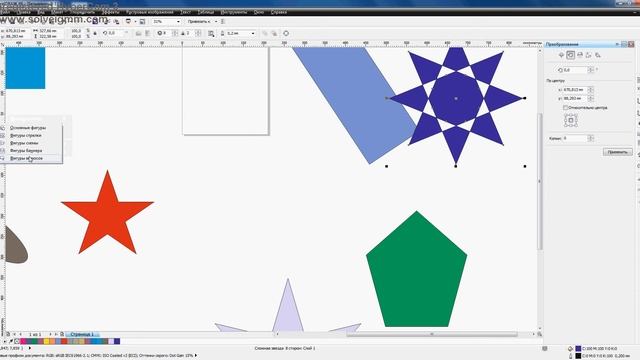640x360 pixels.
Task: Click the mirror vertically icon
Action: pos(147,33)
